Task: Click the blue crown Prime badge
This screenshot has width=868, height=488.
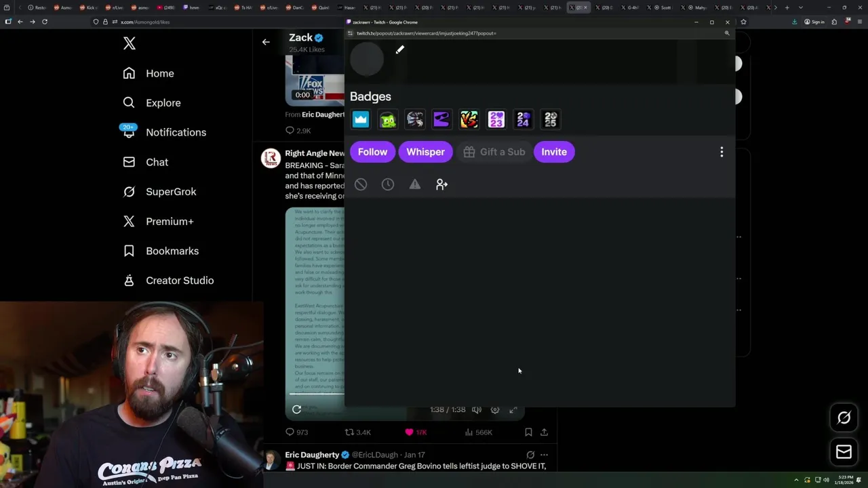Action: pyautogui.click(x=361, y=120)
